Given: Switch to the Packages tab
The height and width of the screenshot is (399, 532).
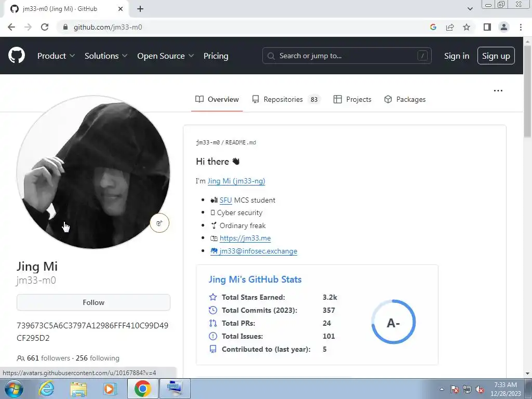Looking at the screenshot, I should click(x=405, y=99).
